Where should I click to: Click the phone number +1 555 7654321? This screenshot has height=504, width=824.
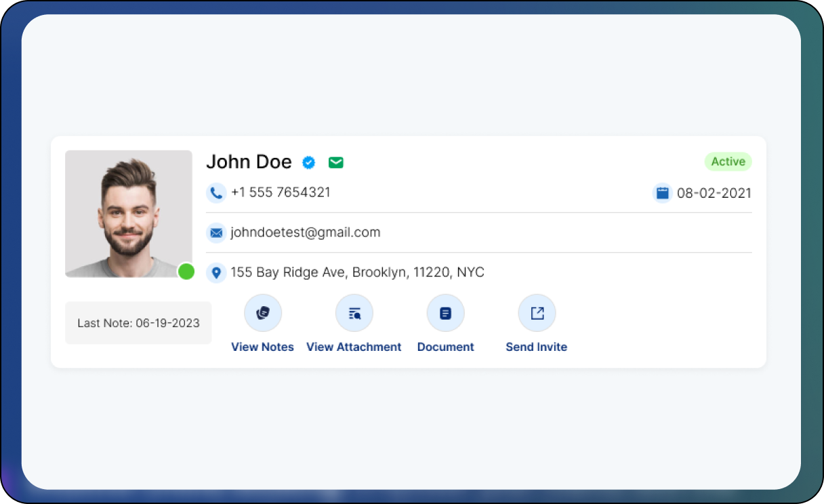point(281,193)
